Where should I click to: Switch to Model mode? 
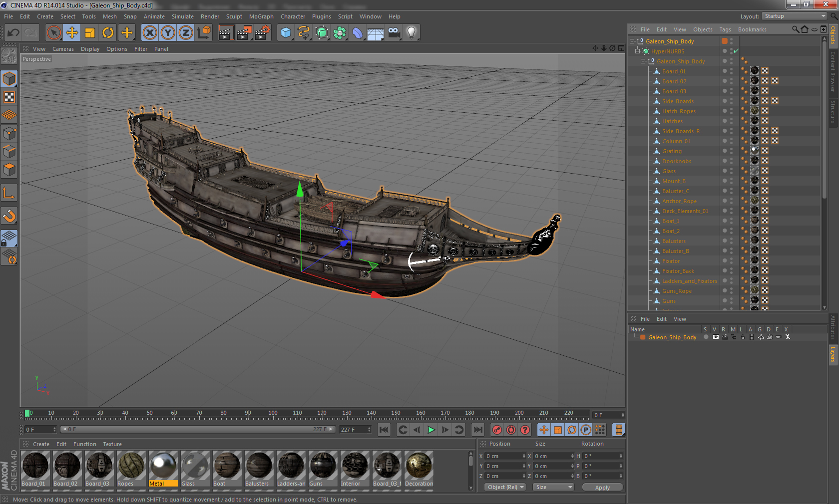[x=9, y=79]
